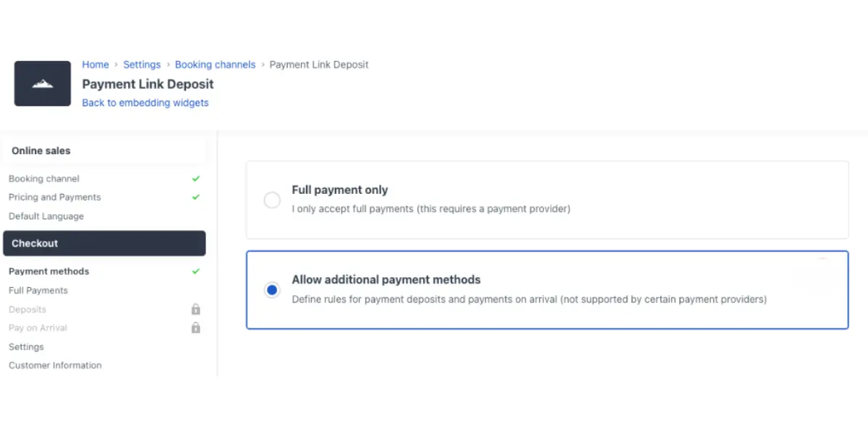This screenshot has width=868, height=434.
Task: Select Default Language in sidebar
Action: tap(46, 216)
